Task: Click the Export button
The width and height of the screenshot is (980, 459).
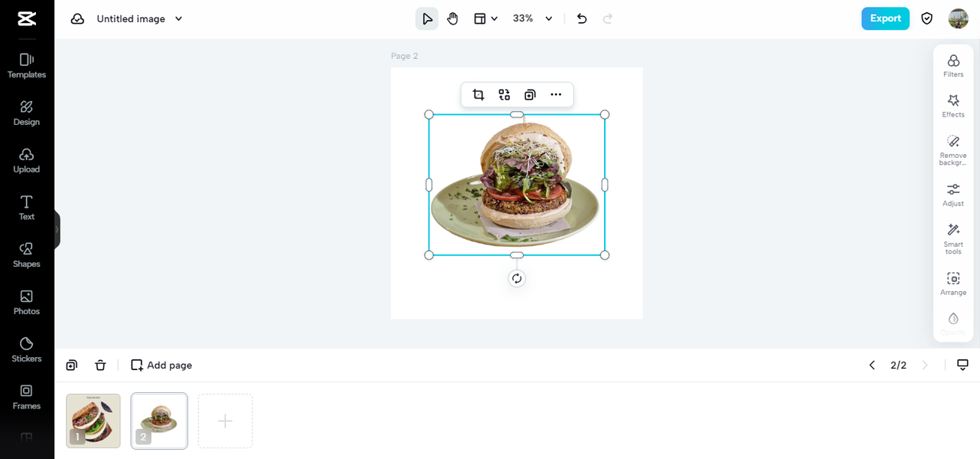Action: point(885,18)
